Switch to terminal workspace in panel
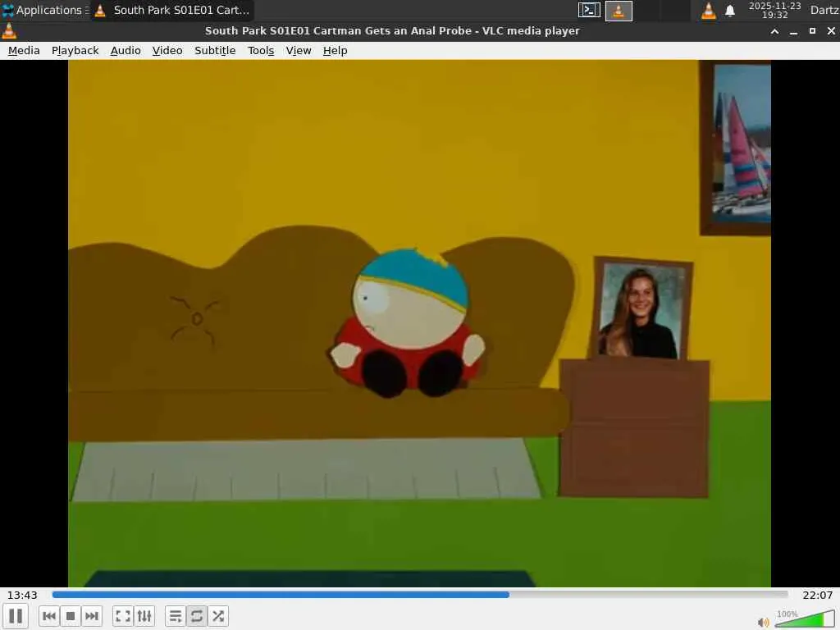 (589, 10)
